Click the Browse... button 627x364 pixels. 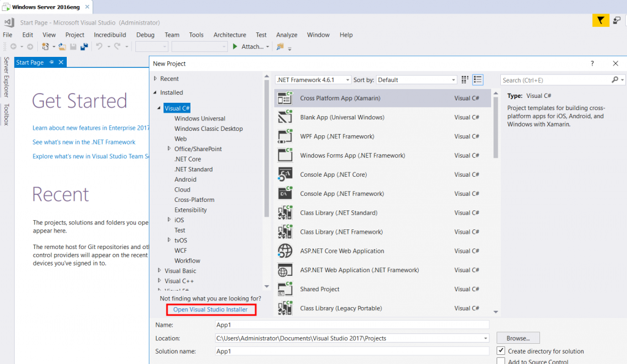point(518,338)
